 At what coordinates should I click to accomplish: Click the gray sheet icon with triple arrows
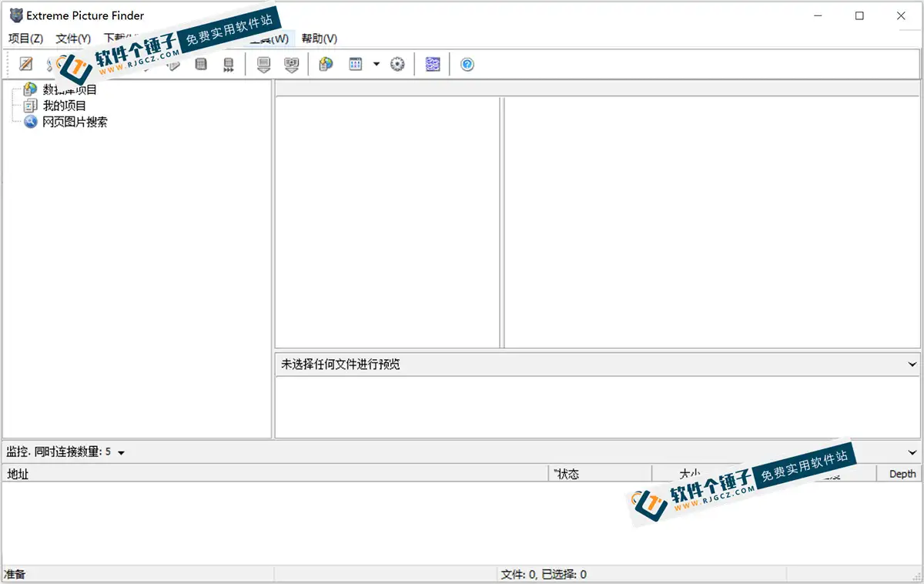[x=228, y=65]
